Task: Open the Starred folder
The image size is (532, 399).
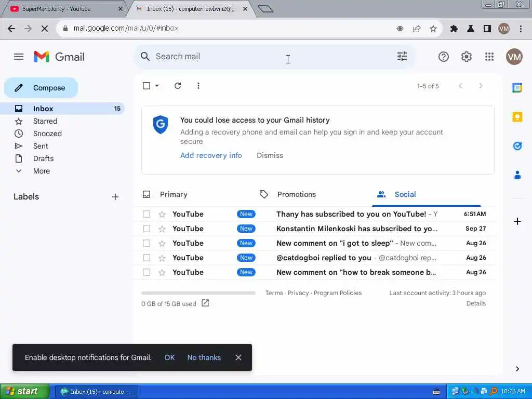Action: tap(45, 121)
